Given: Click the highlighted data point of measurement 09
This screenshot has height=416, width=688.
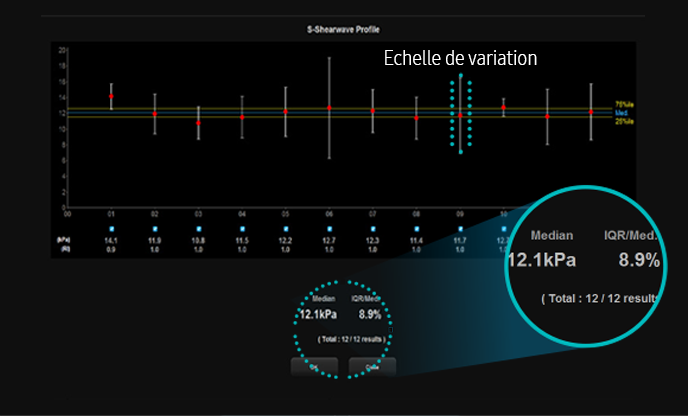Looking at the screenshot, I should (460, 114).
